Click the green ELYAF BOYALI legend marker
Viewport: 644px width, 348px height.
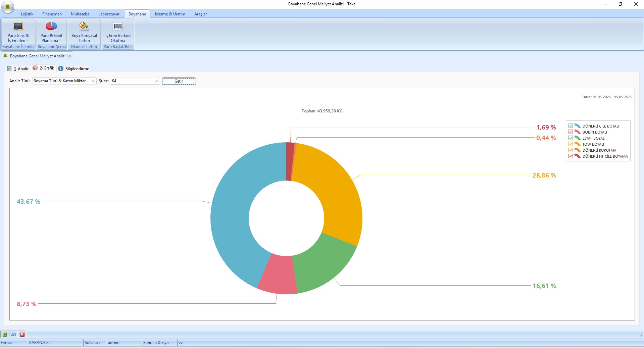(x=577, y=138)
